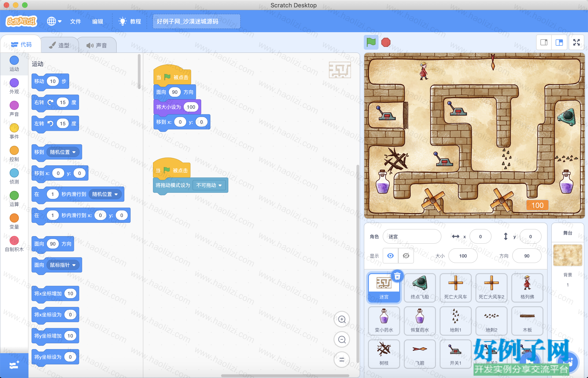Select the 格列佛 sprite
This screenshot has height=378, width=588.
coord(527,288)
